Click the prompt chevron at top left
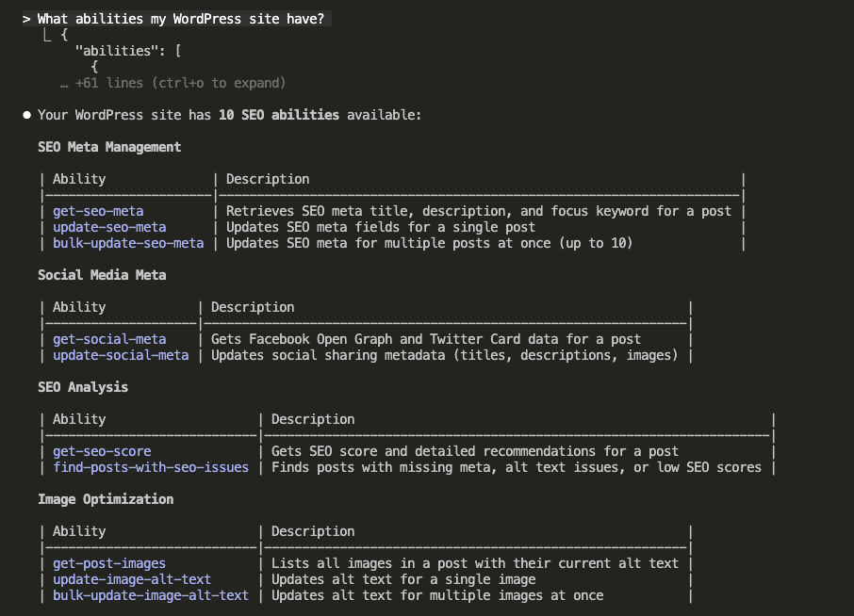This screenshot has width=854, height=616. pos(25,18)
